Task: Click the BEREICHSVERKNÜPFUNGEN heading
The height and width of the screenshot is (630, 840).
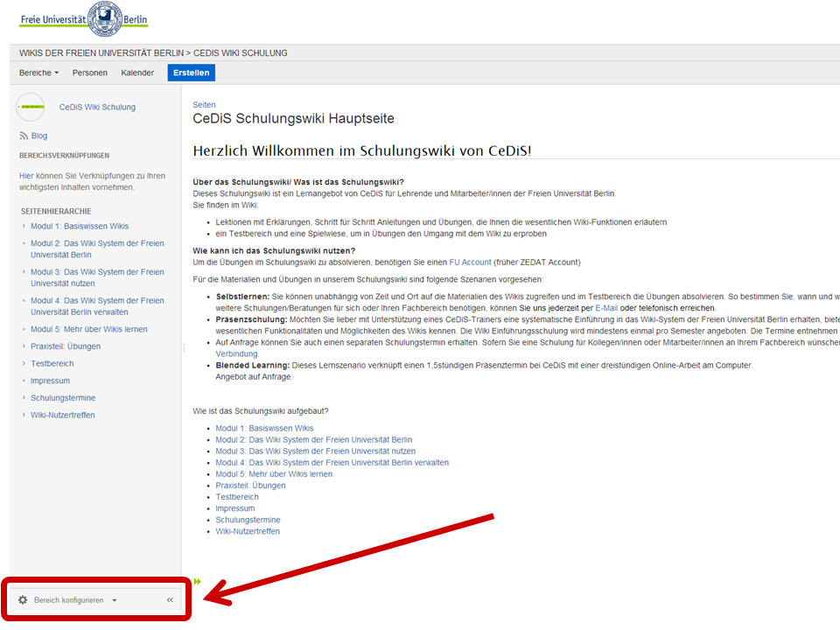Action: pos(64,156)
